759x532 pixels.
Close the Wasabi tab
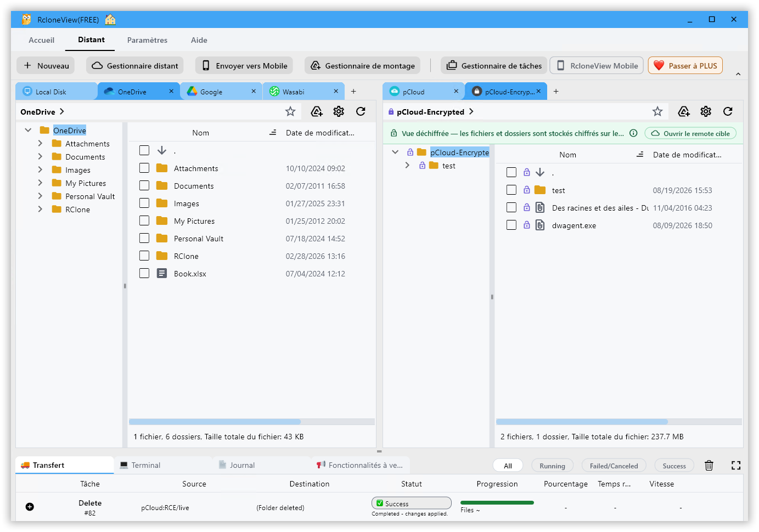(x=336, y=92)
